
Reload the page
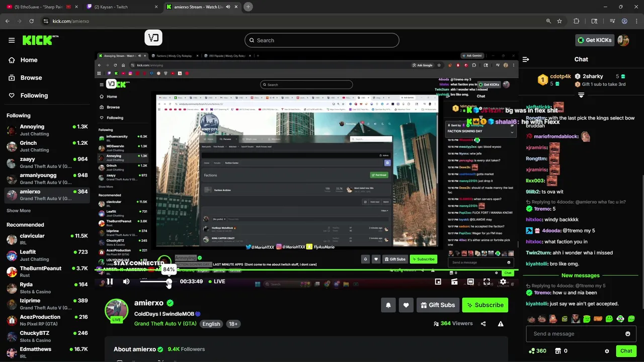coord(31,21)
